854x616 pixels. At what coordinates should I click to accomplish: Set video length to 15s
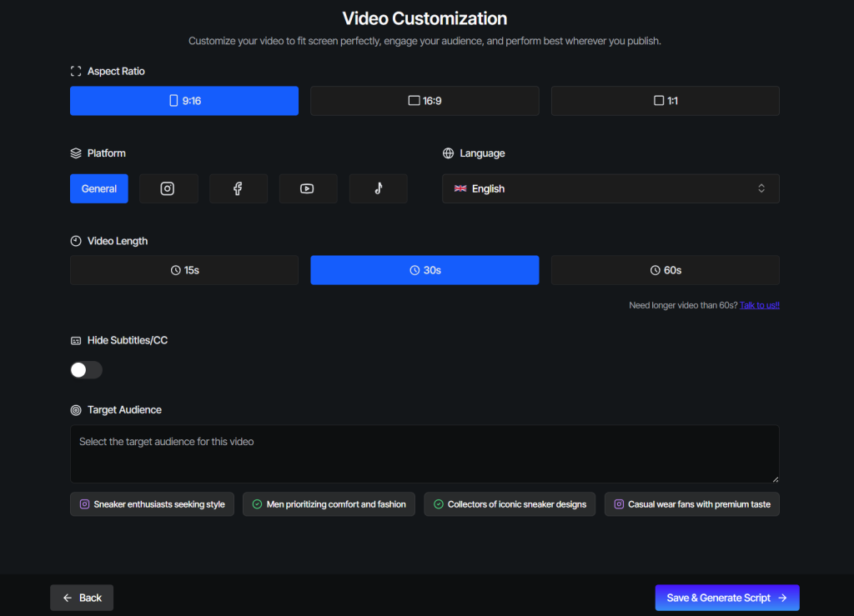click(184, 270)
